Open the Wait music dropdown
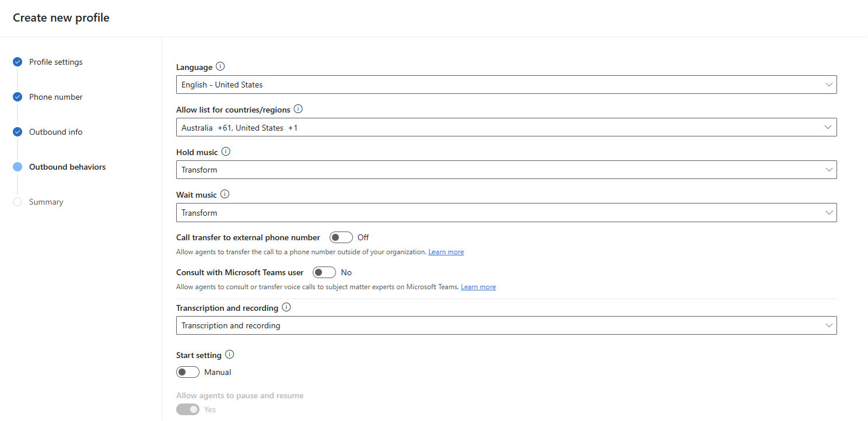The width and height of the screenshot is (868, 421). coord(506,213)
